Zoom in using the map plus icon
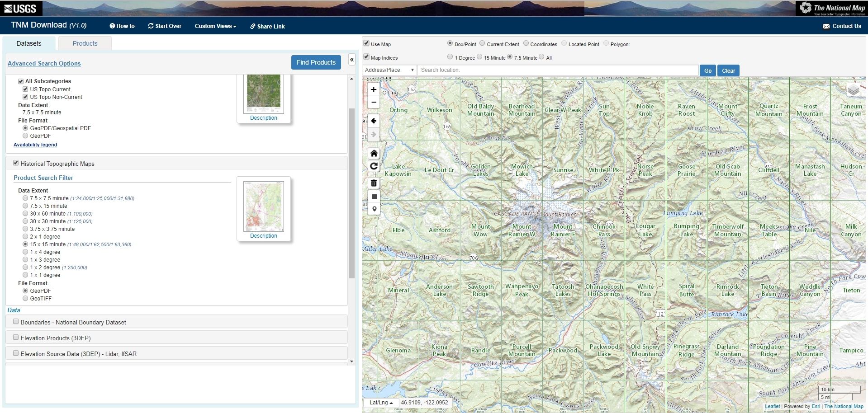 pos(373,89)
